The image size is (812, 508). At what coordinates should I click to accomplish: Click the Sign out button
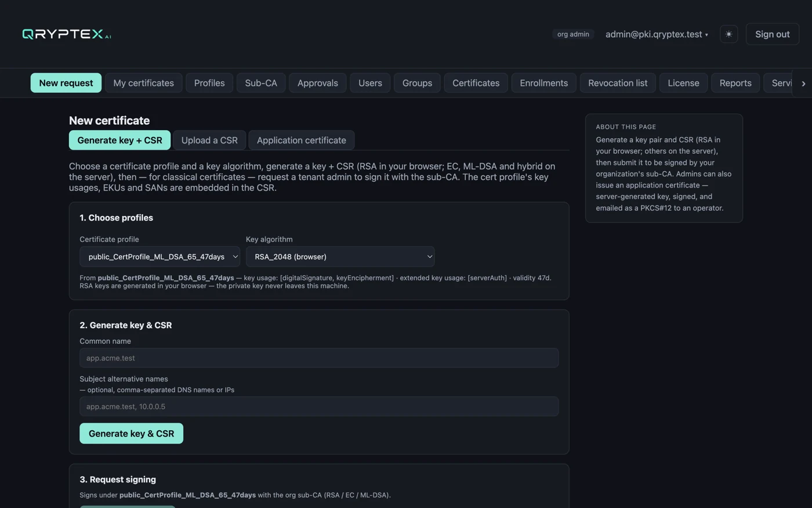coord(772,34)
